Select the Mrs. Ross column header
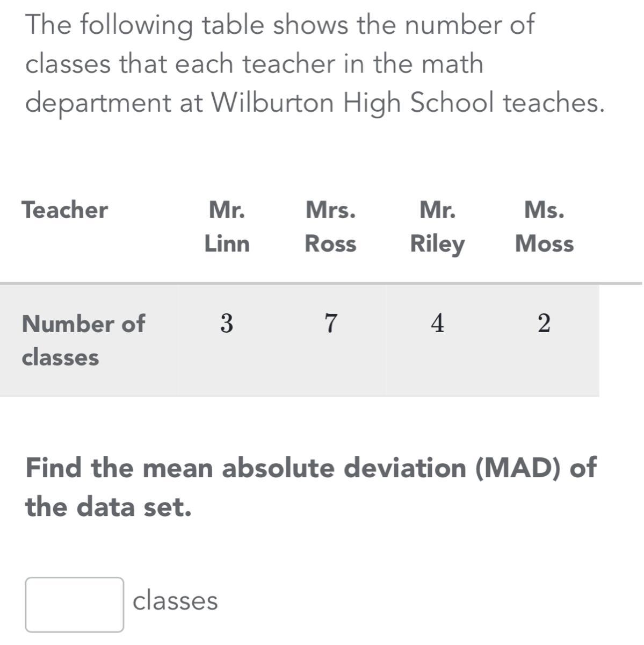 330,226
